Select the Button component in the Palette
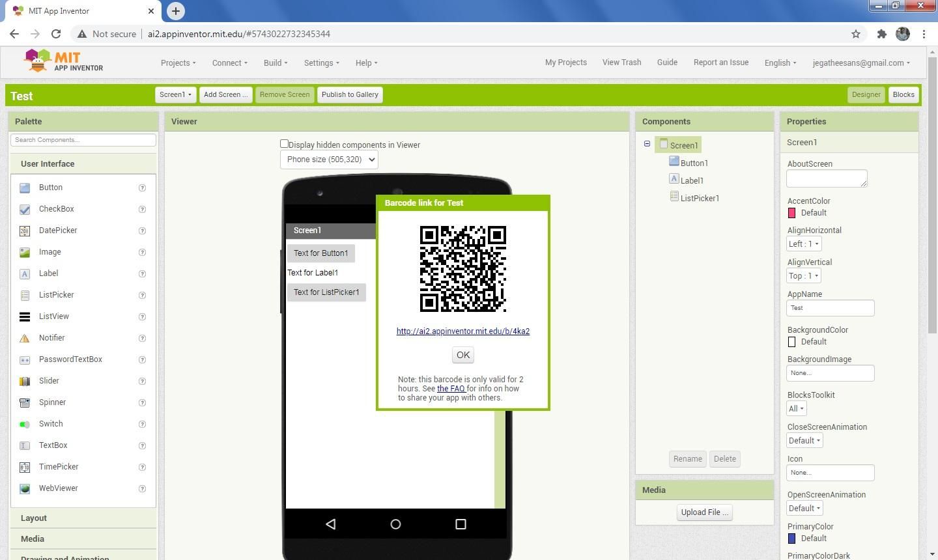This screenshot has width=938, height=560. tap(50, 188)
